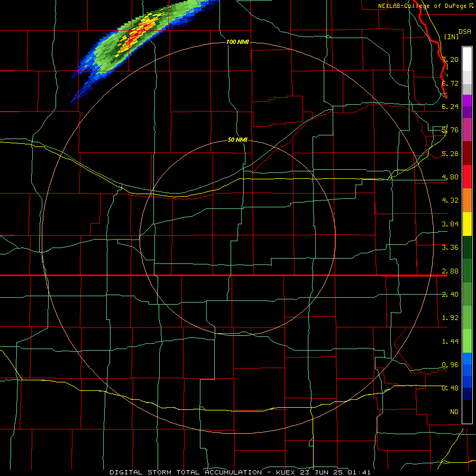Click the "[IN]" units label
The width and height of the screenshot is (476, 476).
click(x=451, y=36)
